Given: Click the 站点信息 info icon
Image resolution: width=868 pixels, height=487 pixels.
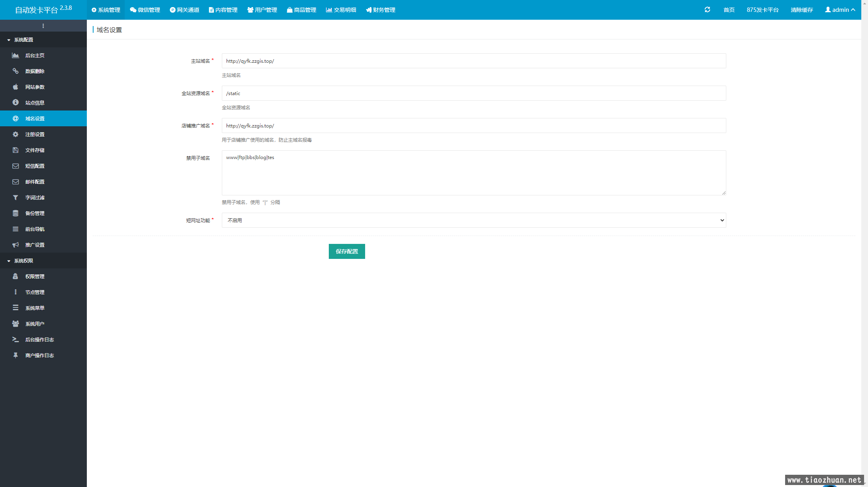Looking at the screenshot, I should click(15, 103).
